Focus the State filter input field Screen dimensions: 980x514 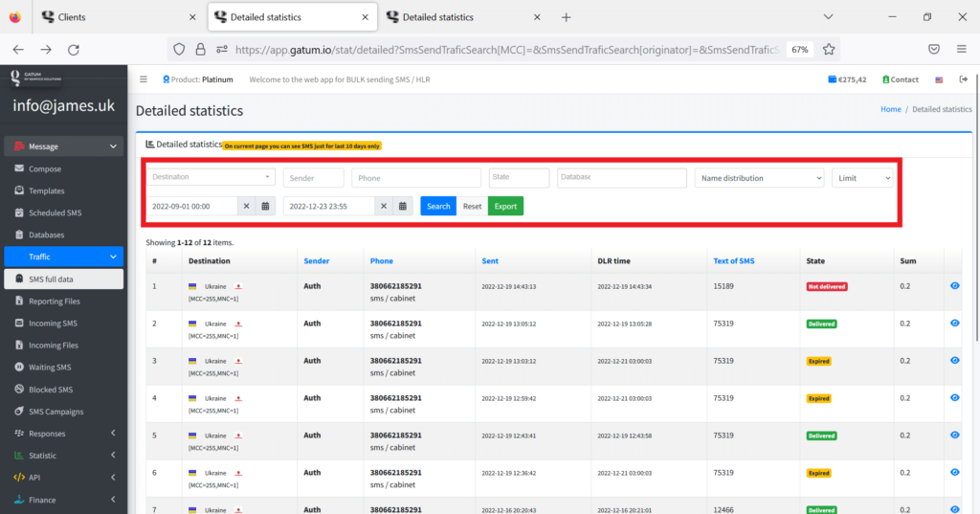tap(519, 177)
